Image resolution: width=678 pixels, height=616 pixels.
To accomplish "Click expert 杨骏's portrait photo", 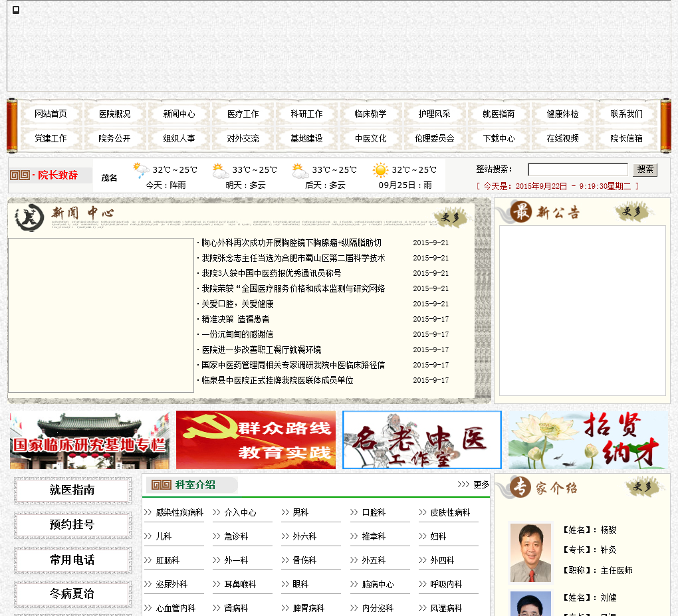I will (x=530, y=552).
